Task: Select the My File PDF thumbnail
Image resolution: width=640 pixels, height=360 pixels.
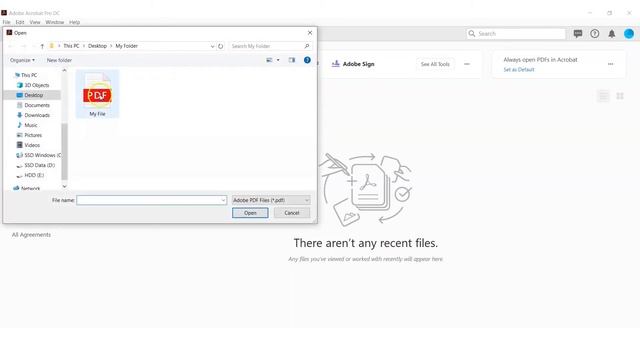Action: pos(97,94)
